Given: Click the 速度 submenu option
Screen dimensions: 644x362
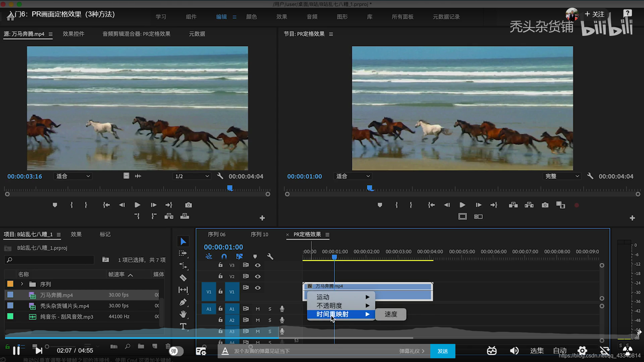Looking at the screenshot, I should pos(391,314).
